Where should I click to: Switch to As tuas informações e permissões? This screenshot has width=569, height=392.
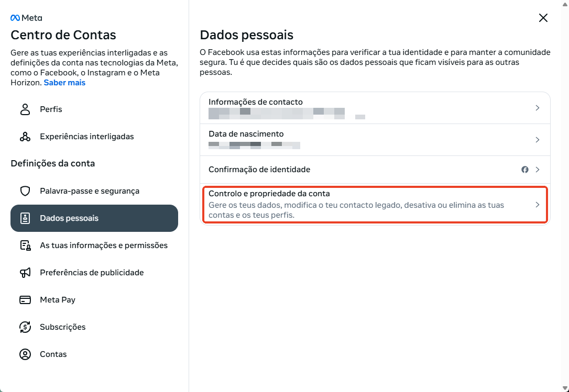click(103, 245)
